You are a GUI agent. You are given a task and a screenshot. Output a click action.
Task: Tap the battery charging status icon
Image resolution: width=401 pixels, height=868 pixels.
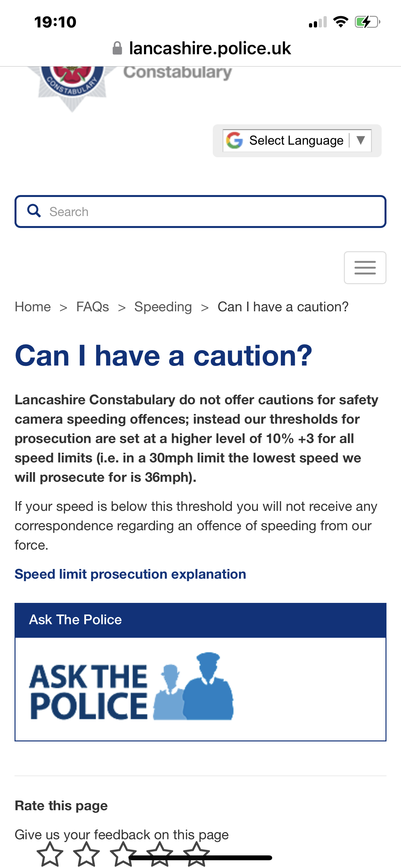[367, 22]
